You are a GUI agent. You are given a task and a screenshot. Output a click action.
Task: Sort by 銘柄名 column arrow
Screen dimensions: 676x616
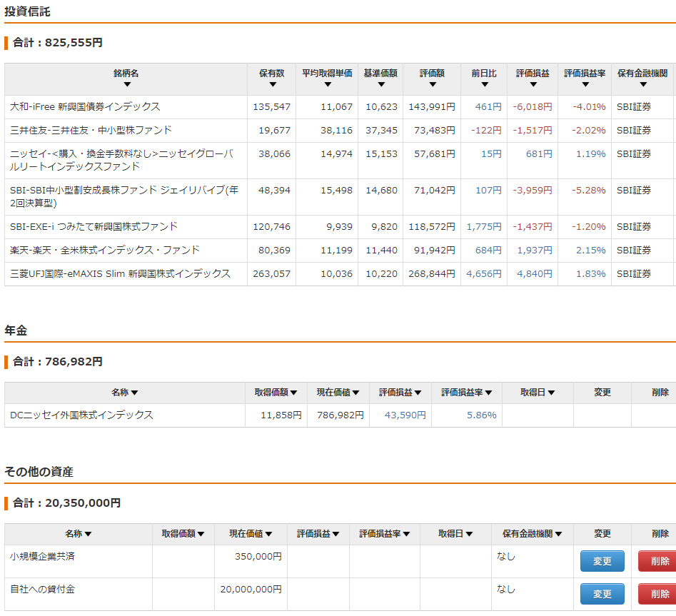click(127, 85)
